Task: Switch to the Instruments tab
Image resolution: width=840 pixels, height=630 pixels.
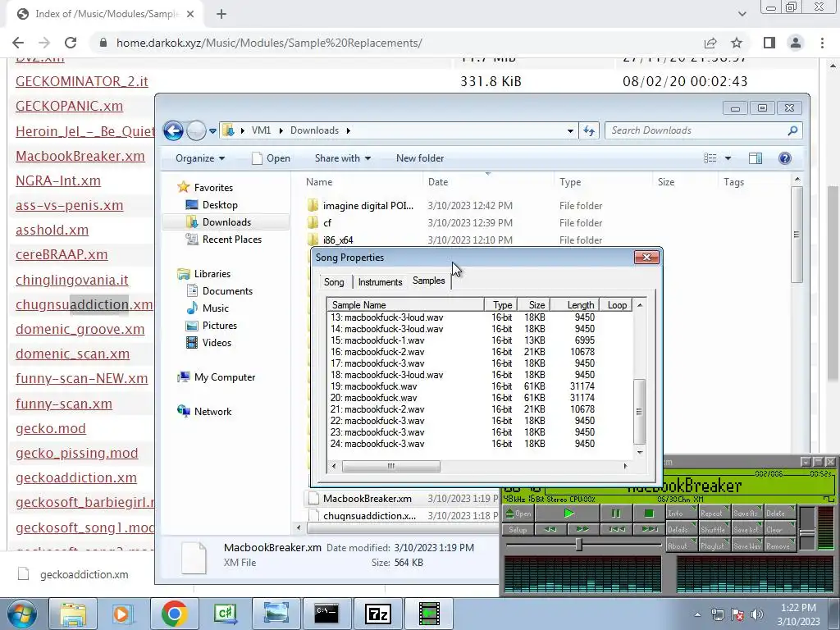Action: (380, 282)
